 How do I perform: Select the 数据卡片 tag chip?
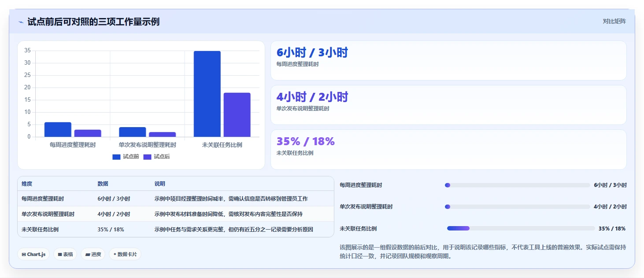(x=125, y=254)
